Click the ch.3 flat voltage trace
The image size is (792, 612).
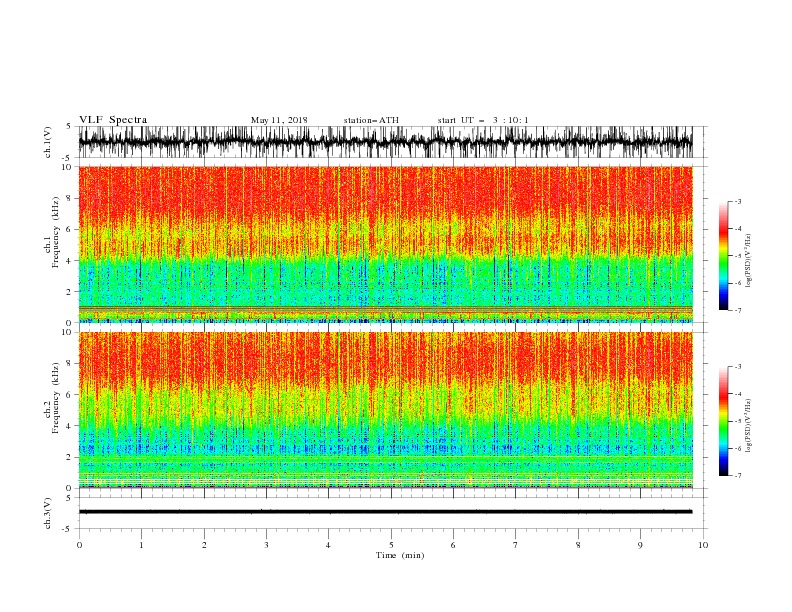385,512
